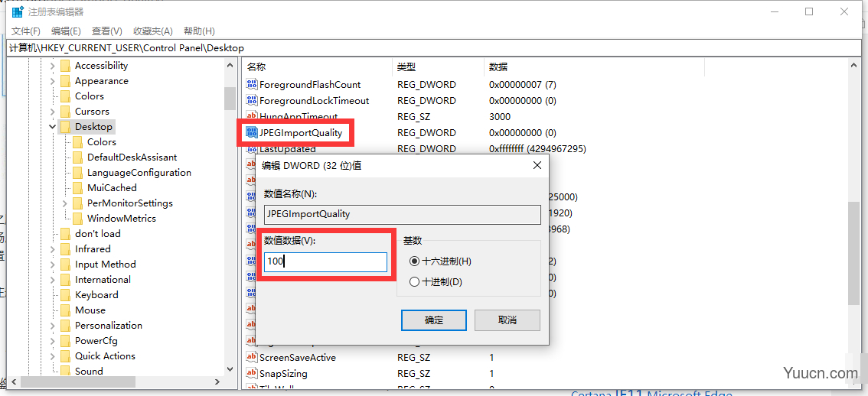Image resolution: width=868 pixels, height=396 pixels.
Task: Click the PowerCfg folder icon
Action: [65, 341]
